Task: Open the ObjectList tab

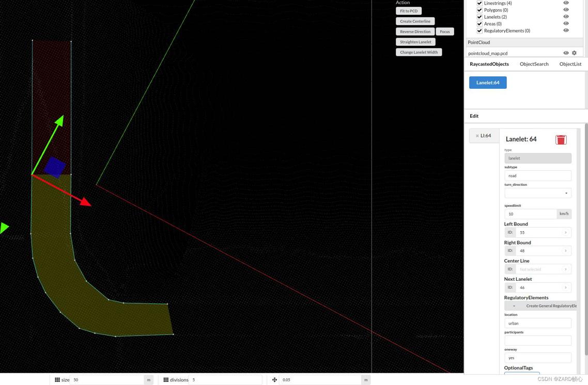Action: point(570,64)
